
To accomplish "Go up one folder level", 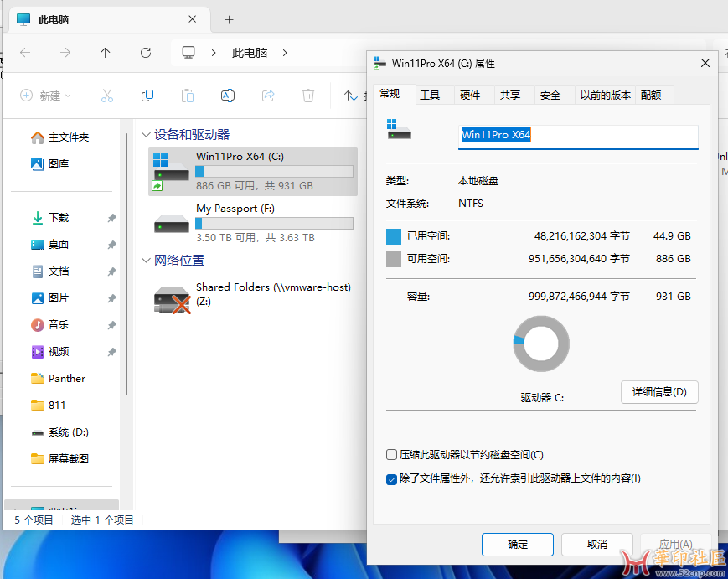I will [106, 53].
